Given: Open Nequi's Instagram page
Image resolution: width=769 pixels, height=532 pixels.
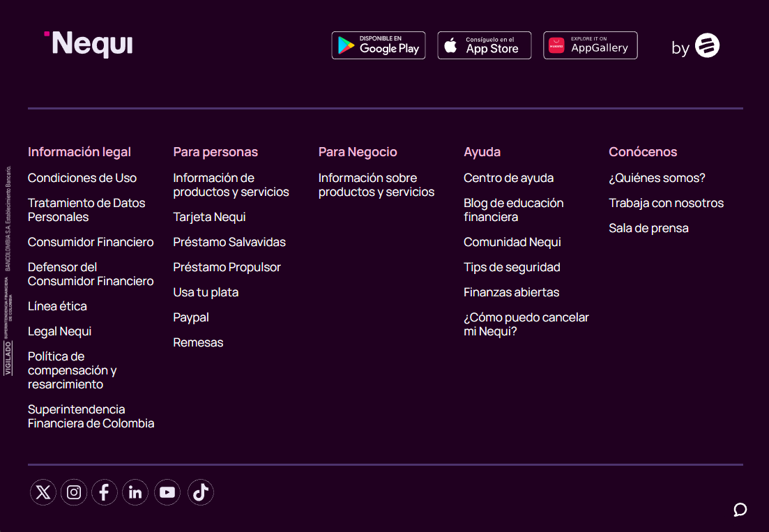Looking at the screenshot, I should click(x=74, y=492).
